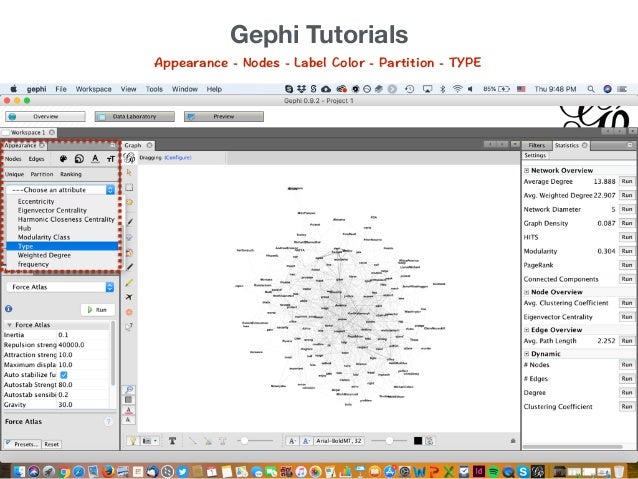Image resolution: width=638 pixels, height=479 pixels.
Task: Reset label visibility icon in graph sidebar
Action: 129,420
